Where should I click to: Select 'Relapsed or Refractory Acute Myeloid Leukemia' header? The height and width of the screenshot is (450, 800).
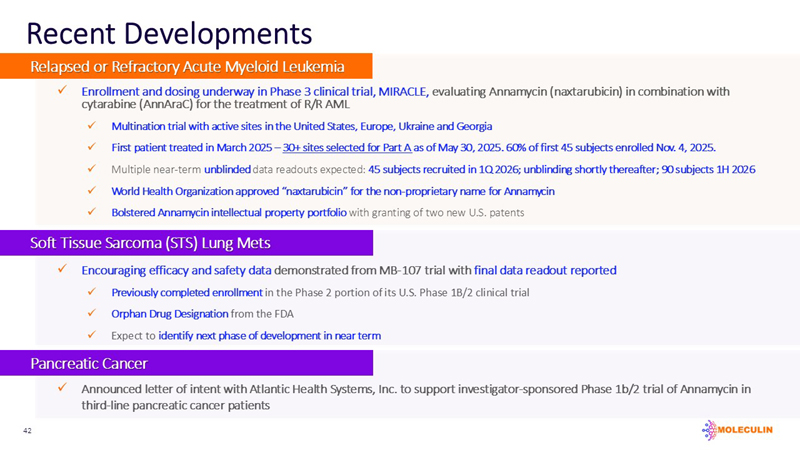[x=188, y=66]
